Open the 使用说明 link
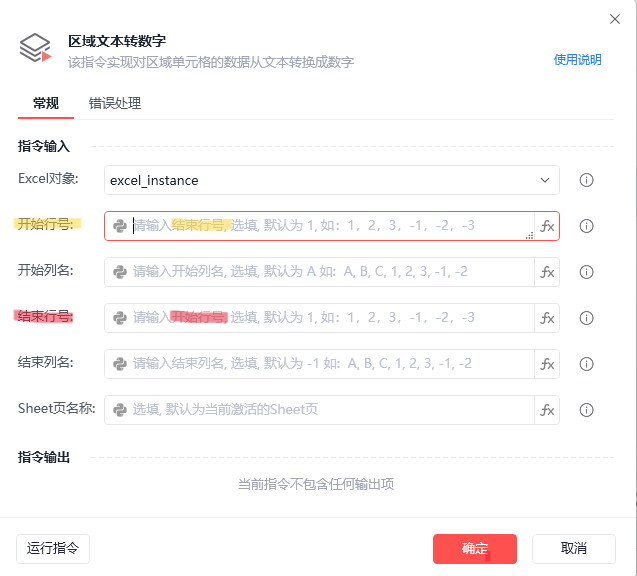 pyautogui.click(x=578, y=60)
